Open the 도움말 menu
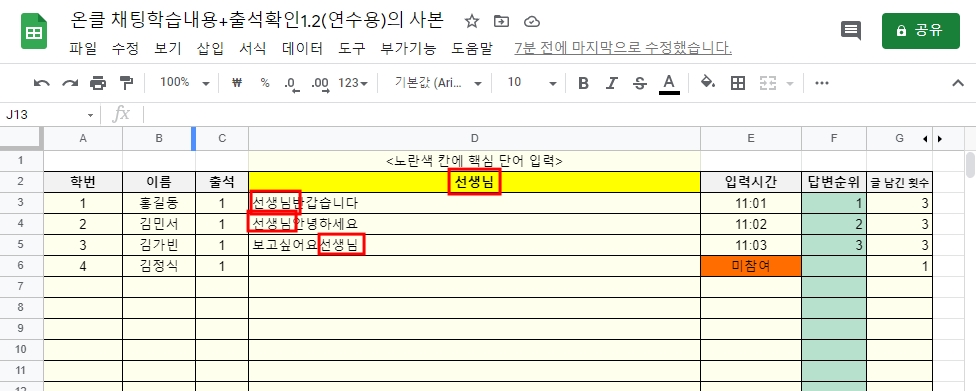Screen dimensions: 976x391 tap(472, 48)
